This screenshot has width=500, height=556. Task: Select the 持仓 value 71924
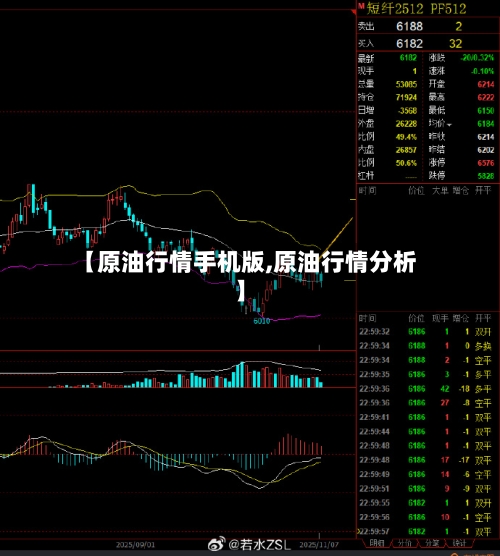[406, 98]
